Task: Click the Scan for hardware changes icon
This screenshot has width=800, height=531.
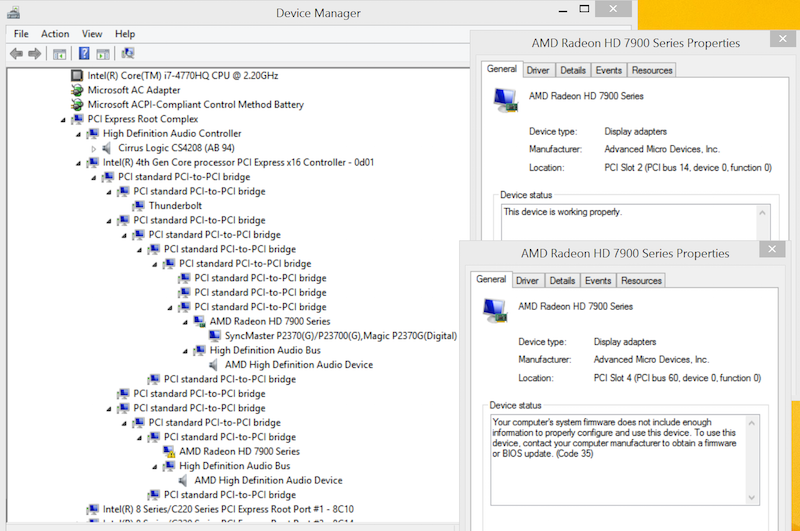Action: pyautogui.click(x=128, y=53)
